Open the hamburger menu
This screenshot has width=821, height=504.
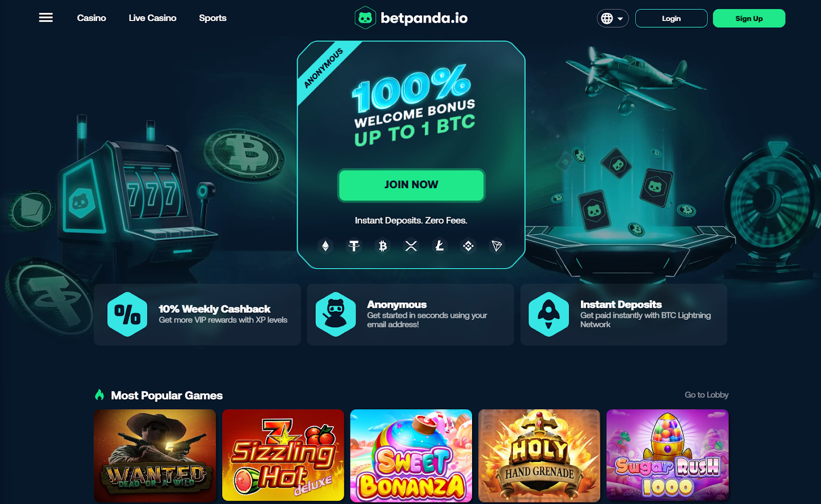(x=46, y=18)
